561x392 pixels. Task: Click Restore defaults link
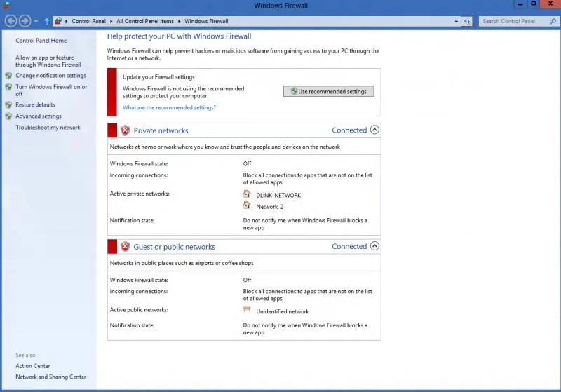pyautogui.click(x=36, y=104)
